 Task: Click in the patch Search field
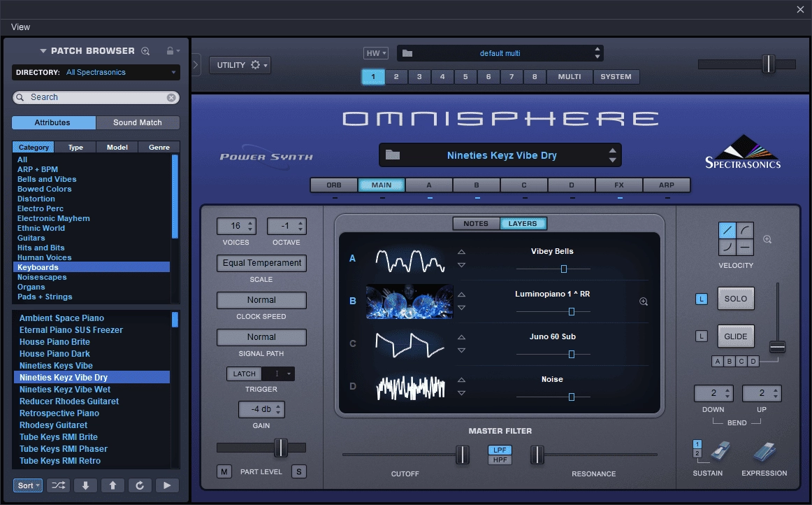coord(97,97)
